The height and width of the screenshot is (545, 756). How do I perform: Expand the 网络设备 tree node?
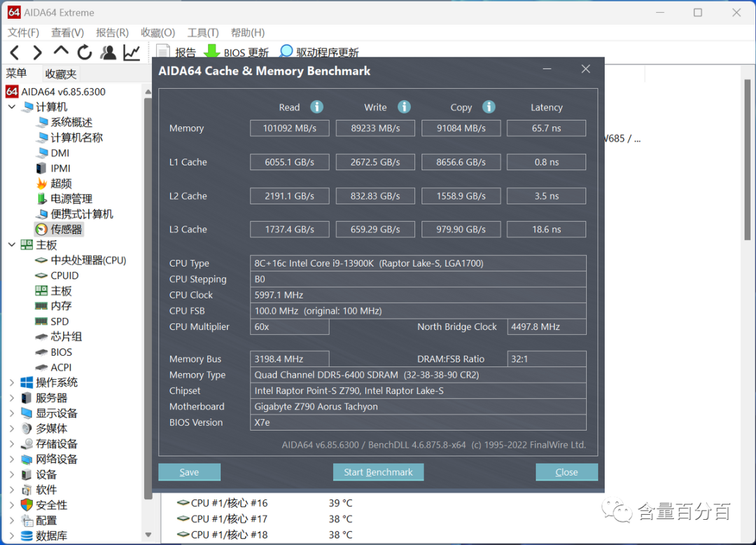(12, 459)
